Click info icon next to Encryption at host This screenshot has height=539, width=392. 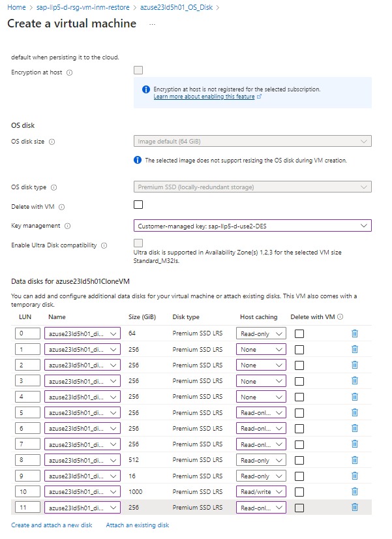[70, 72]
